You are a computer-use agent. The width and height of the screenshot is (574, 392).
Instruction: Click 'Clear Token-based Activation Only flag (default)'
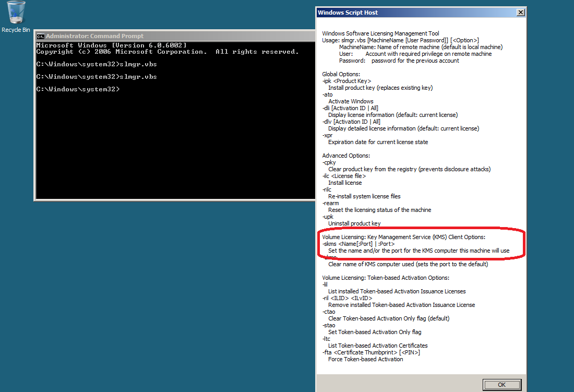pyautogui.click(x=389, y=318)
